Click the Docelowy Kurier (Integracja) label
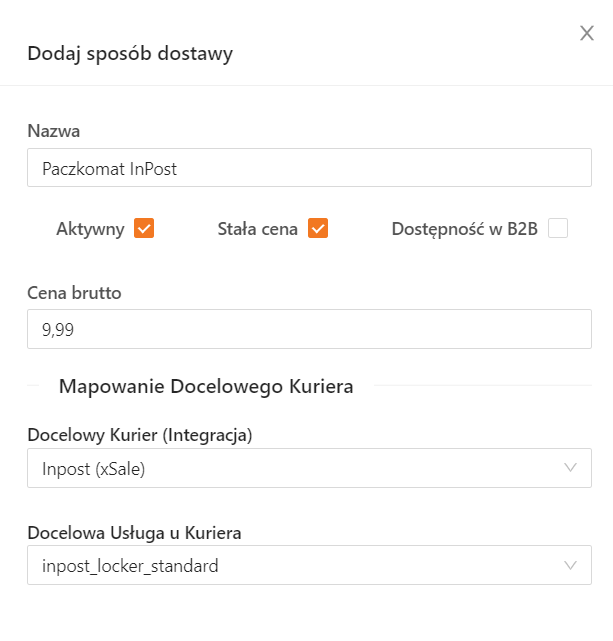 point(139,435)
